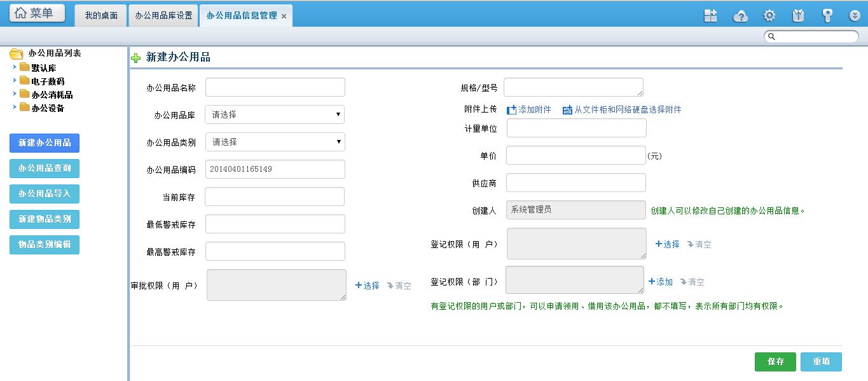Click 清空 next to 登记权限（部门）

(692, 282)
